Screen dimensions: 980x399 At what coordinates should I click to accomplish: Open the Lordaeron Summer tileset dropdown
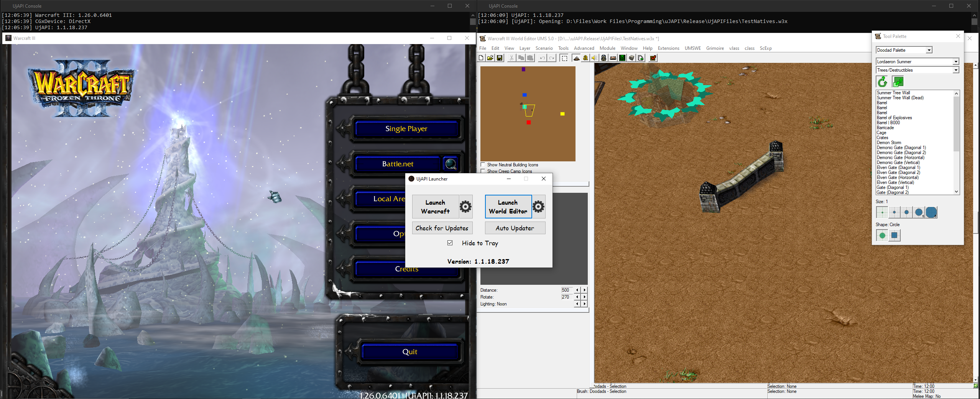point(956,62)
